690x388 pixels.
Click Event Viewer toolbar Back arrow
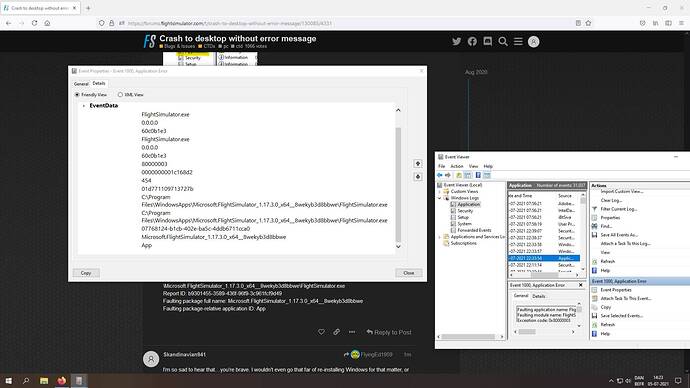[440, 175]
